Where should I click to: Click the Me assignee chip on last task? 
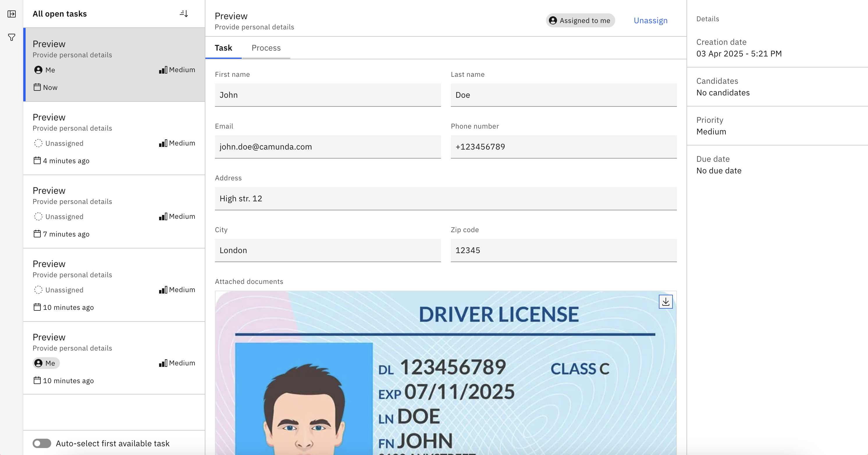coord(46,363)
